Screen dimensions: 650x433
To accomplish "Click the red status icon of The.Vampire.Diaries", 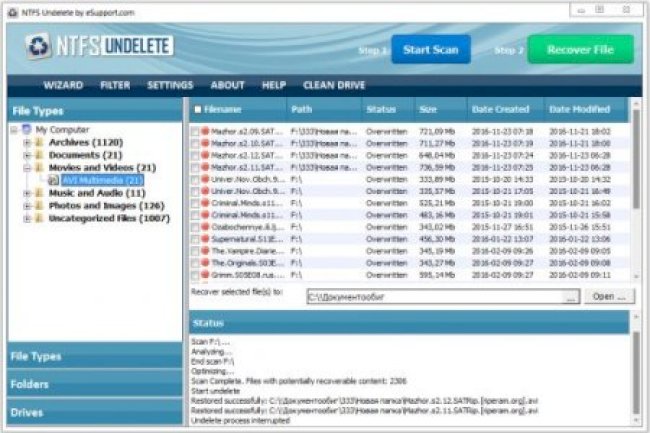I will tap(205, 251).
